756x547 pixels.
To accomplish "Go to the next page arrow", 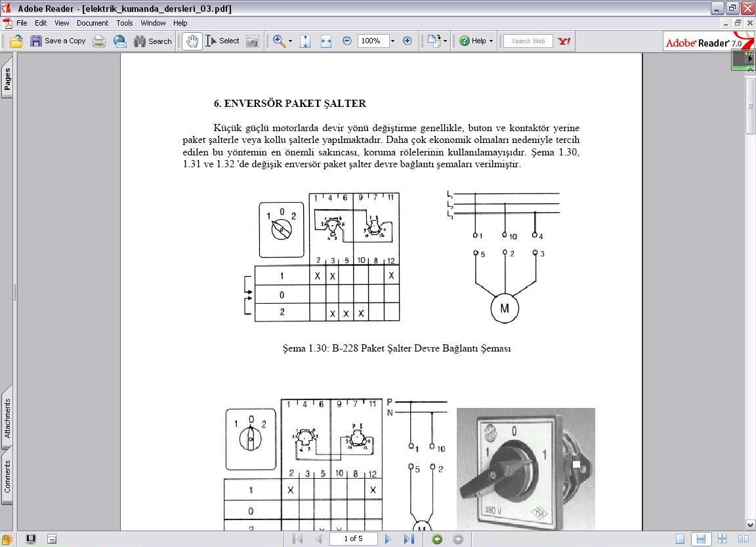I will pyautogui.click(x=388, y=538).
